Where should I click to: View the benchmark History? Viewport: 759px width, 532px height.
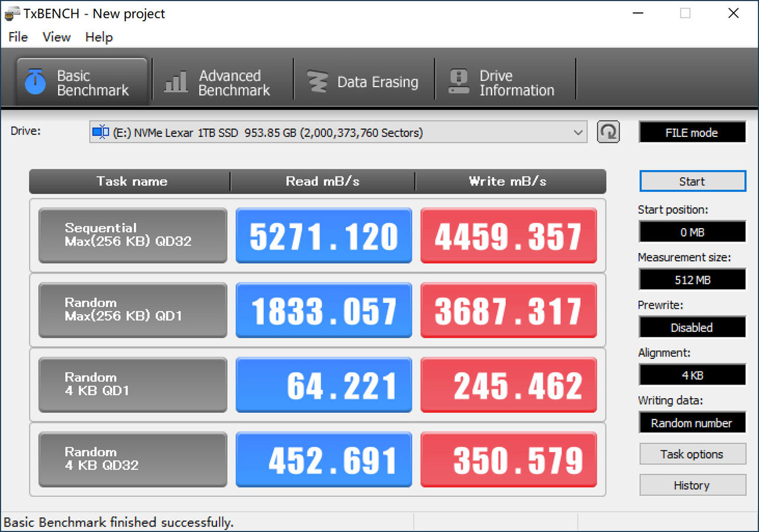point(692,485)
